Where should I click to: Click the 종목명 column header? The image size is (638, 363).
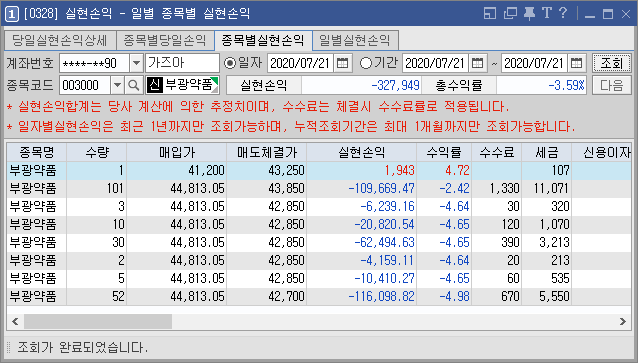[37, 152]
